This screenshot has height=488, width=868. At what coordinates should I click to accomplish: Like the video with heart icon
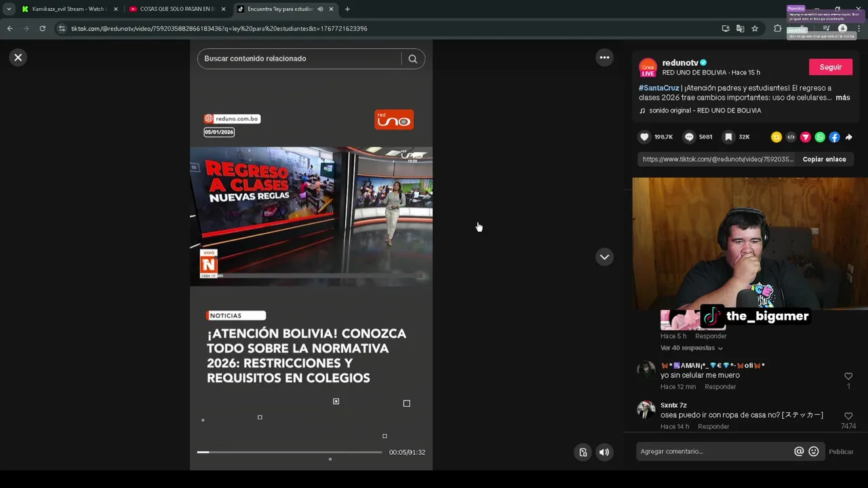644,137
